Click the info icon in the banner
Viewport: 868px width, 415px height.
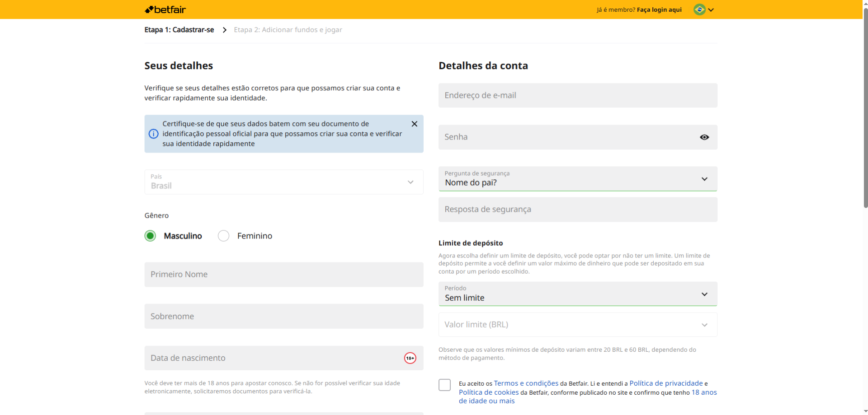[x=154, y=134]
